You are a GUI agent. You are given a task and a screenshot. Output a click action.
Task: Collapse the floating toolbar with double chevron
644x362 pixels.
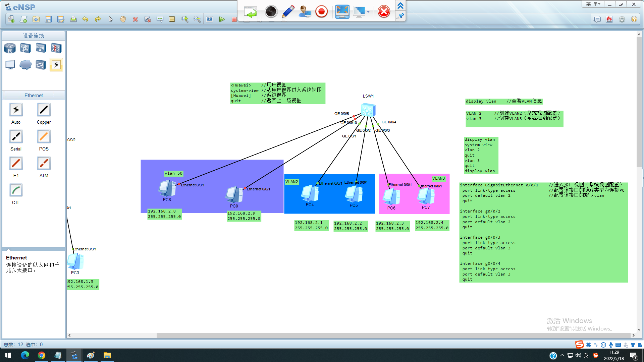400,6
